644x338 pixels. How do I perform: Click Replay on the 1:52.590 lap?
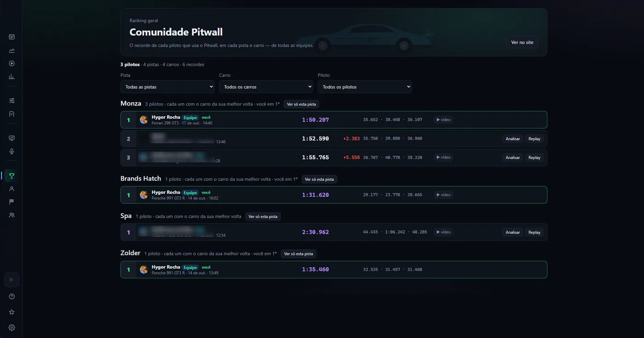[534, 139]
